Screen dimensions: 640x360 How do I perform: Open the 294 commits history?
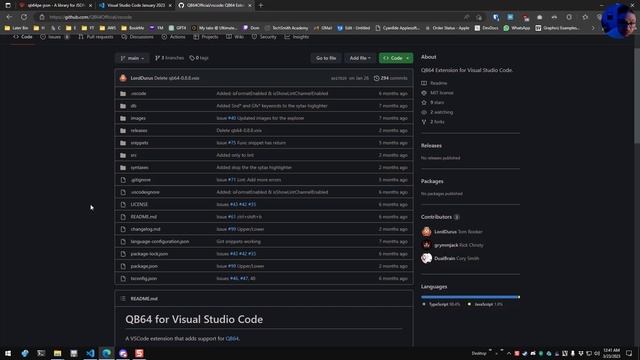[390, 78]
